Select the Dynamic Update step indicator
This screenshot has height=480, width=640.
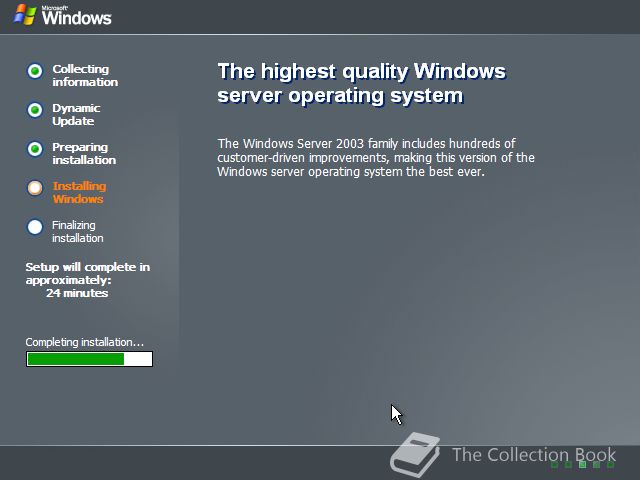click(35, 110)
